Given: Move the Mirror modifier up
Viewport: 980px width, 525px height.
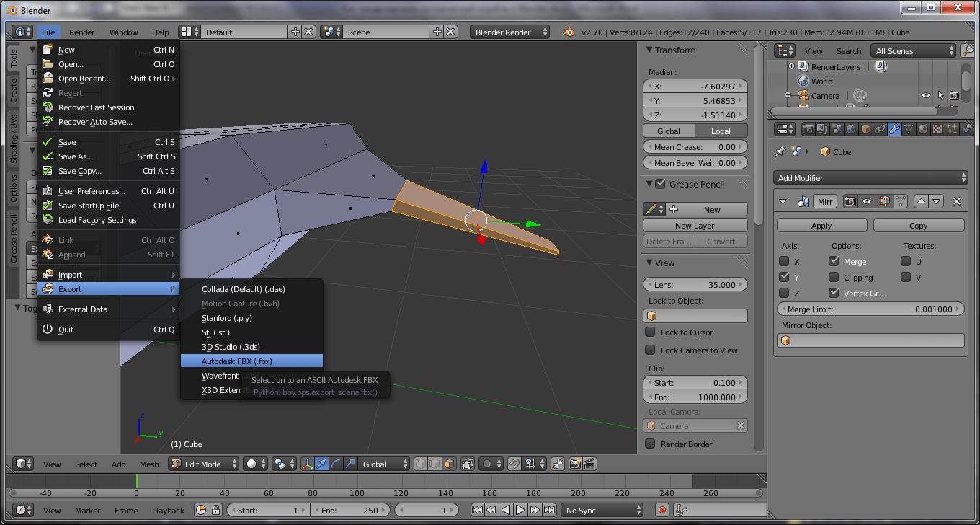Looking at the screenshot, I should click(921, 201).
